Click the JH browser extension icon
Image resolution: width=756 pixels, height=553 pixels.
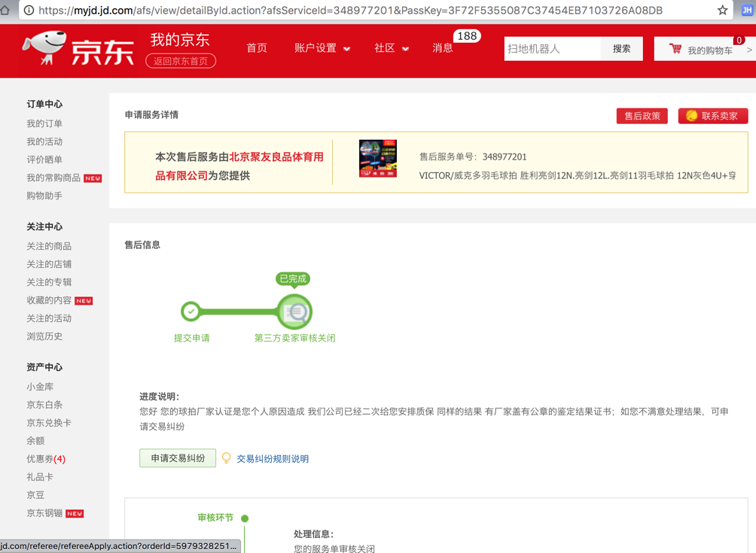click(x=747, y=10)
